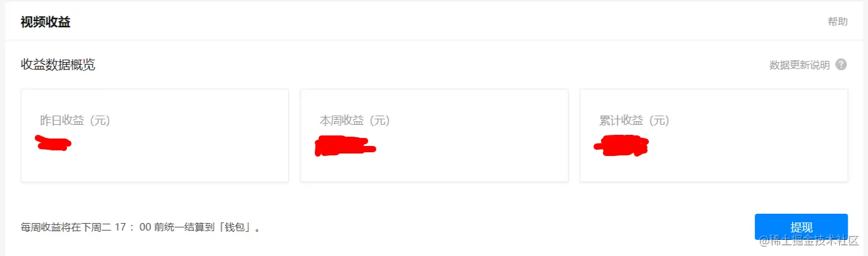Click the 累计收益（元） label text

click(x=634, y=121)
